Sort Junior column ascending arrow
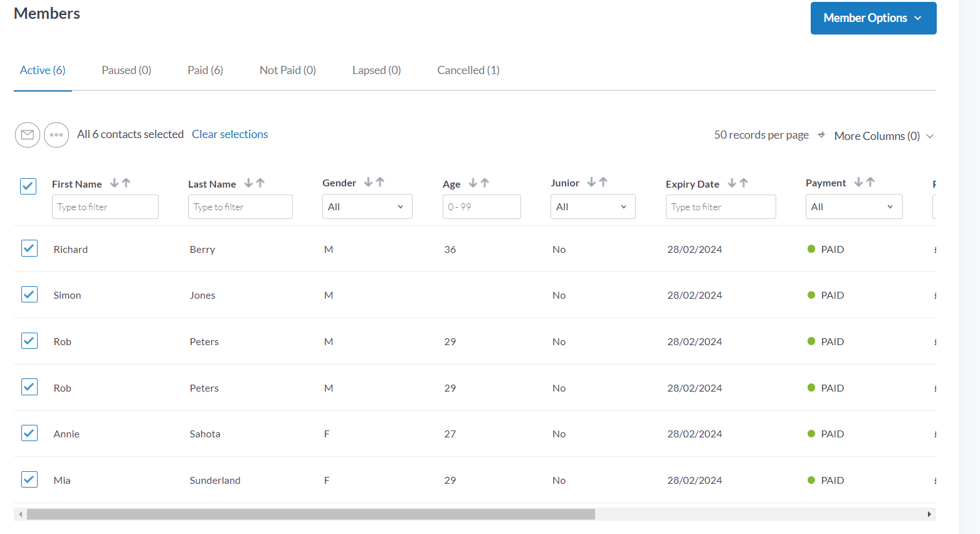The image size is (980, 534). click(x=603, y=182)
